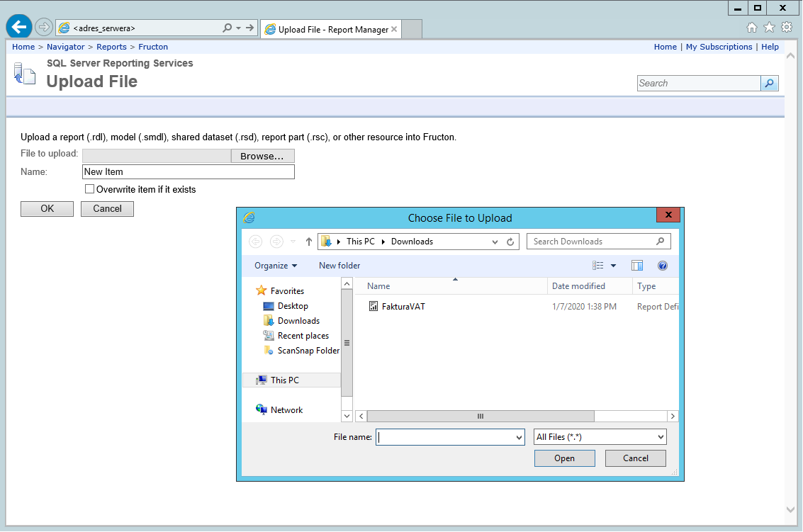The width and height of the screenshot is (803, 532).
Task: Click the browser back arrow button
Action: (x=19, y=27)
